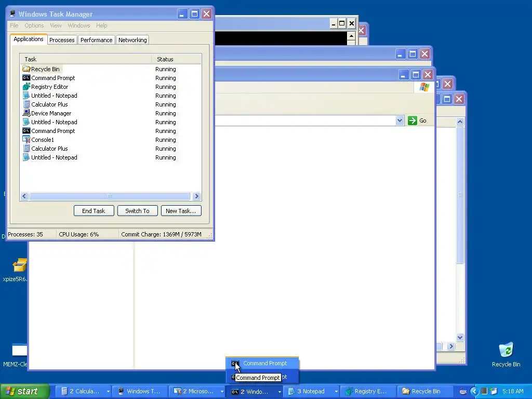
Task: Click the task list horizontal scrollbar thumb
Action: tap(109, 196)
